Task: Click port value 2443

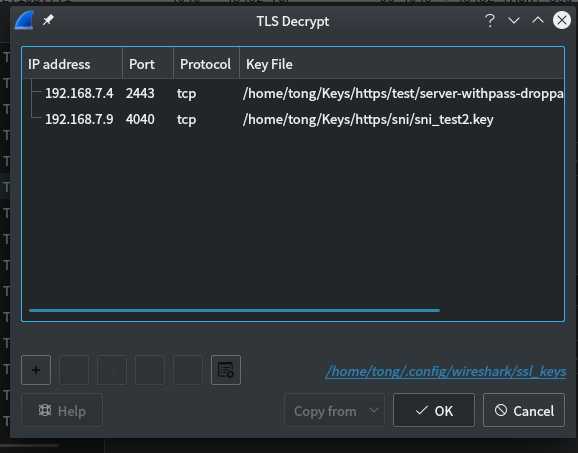Action: point(140,93)
